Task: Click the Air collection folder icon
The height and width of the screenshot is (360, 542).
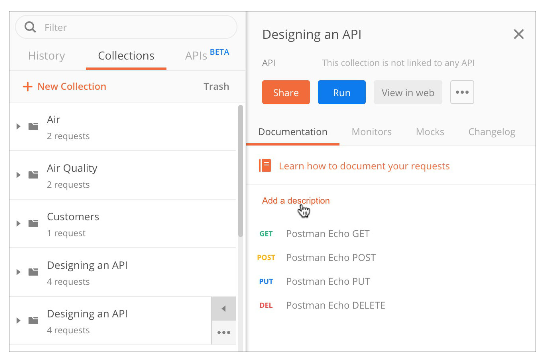Action: [33, 126]
